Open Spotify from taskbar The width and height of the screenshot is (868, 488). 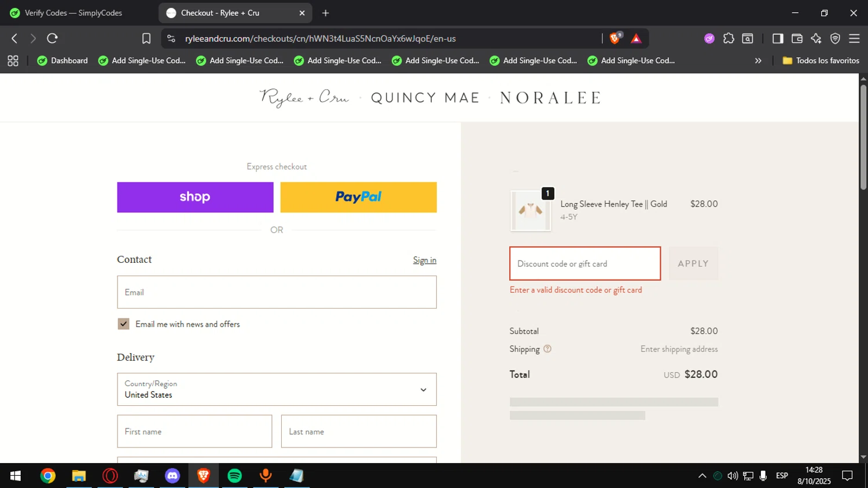coord(234,476)
